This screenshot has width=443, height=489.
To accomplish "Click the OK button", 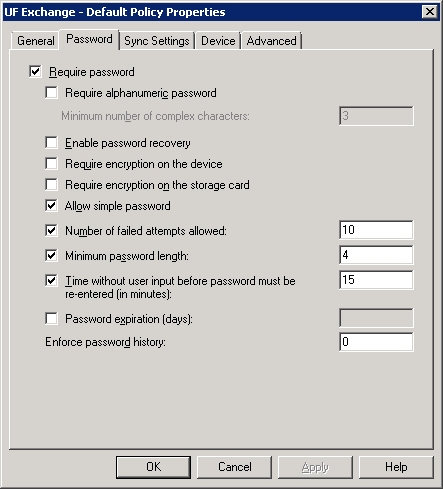I will pos(153,467).
